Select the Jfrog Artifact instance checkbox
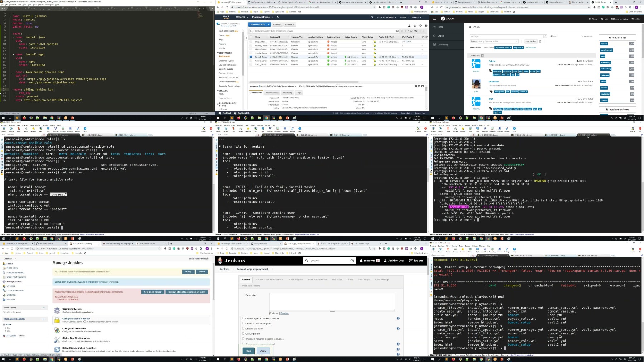Screen dimensions: 644x362 tap(251, 42)
